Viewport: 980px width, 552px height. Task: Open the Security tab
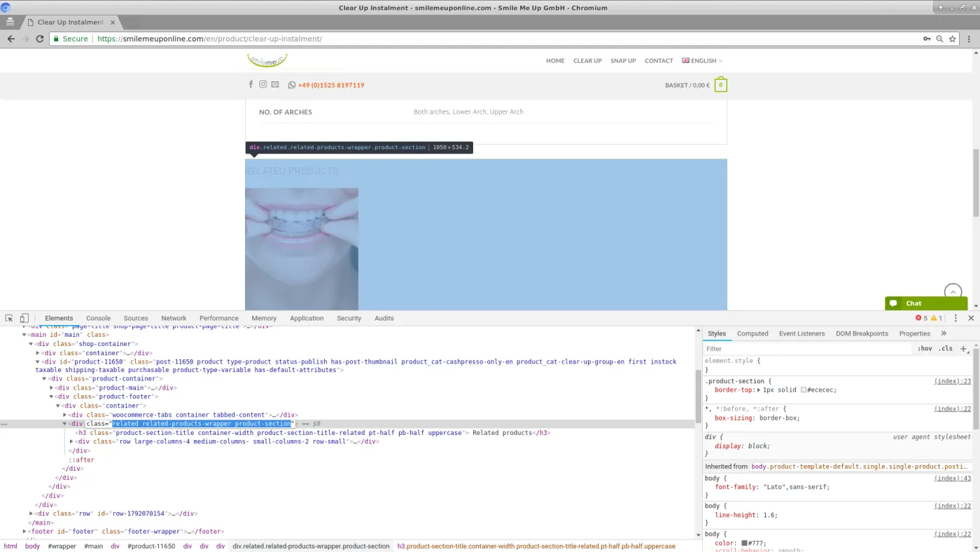point(349,318)
